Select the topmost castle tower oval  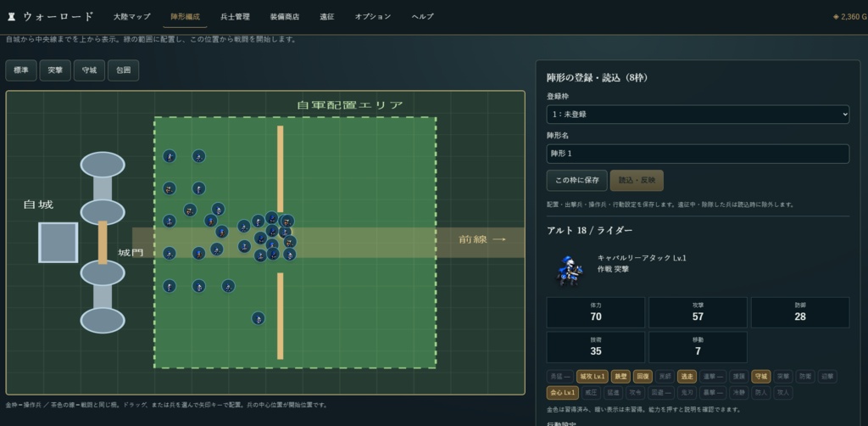[x=103, y=165]
